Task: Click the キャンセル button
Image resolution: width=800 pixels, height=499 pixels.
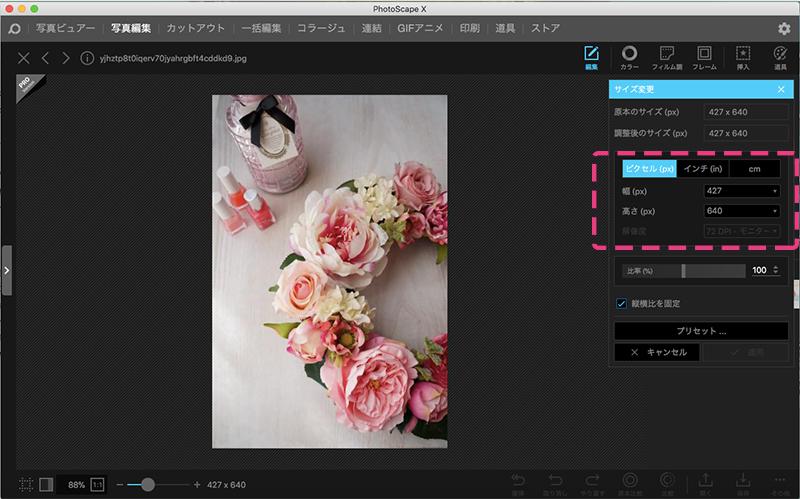Action: coord(657,352)
